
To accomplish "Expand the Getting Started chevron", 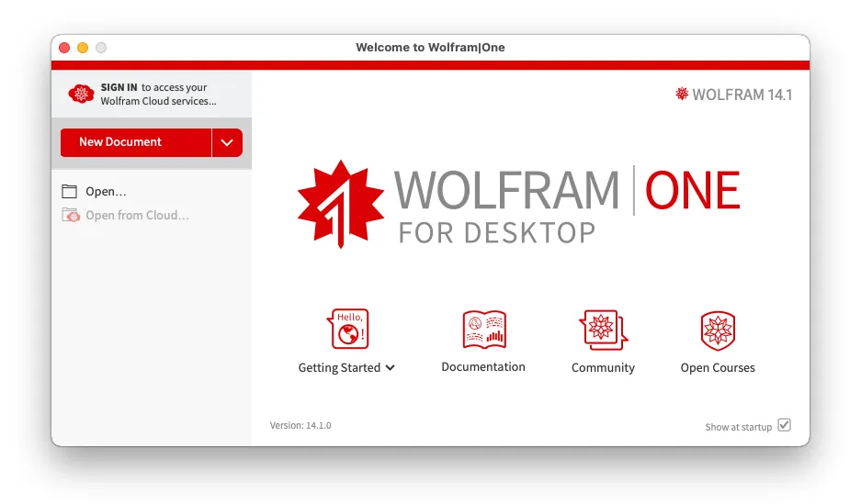I will click(x=390, y=368).
